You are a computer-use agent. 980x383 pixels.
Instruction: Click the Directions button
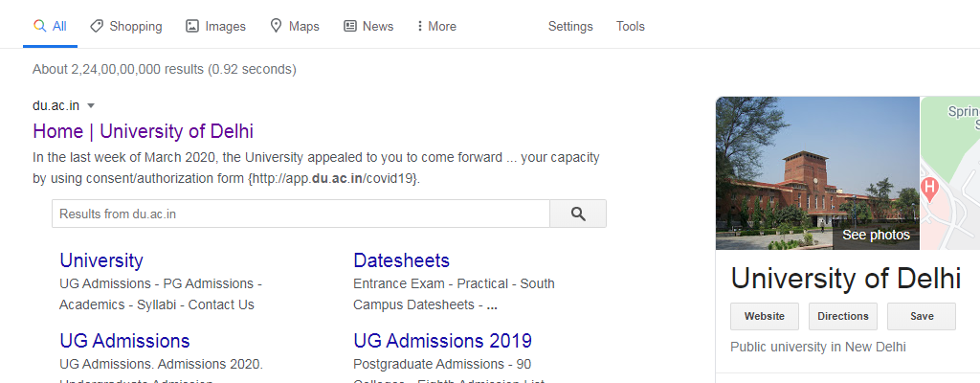[x=843, y=316]
